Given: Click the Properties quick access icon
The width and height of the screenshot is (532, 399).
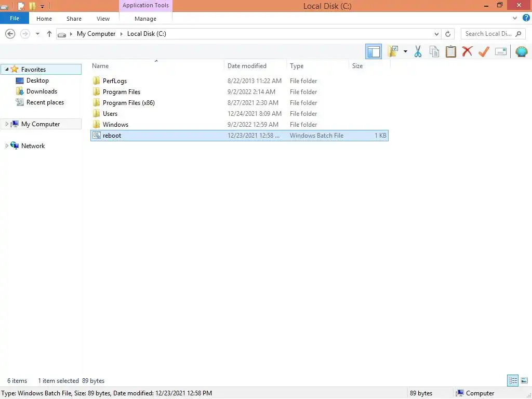Looking at the screenshot, I should click(21, 6).
